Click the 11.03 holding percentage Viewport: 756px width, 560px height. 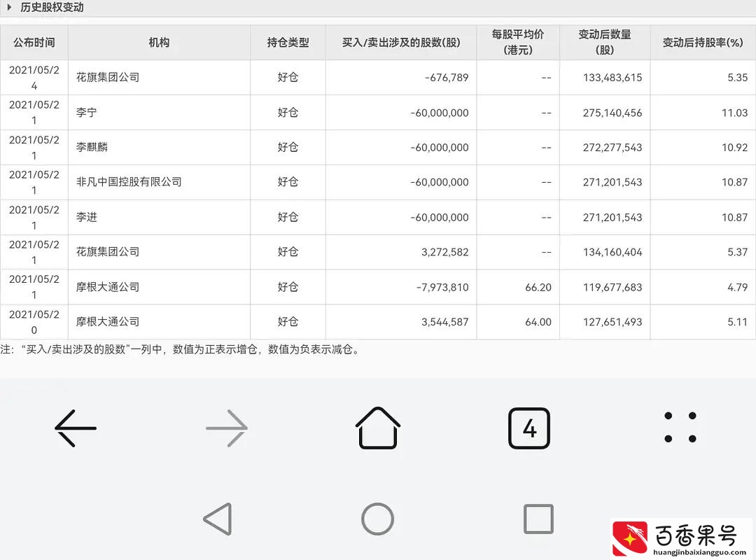point(734,113)
